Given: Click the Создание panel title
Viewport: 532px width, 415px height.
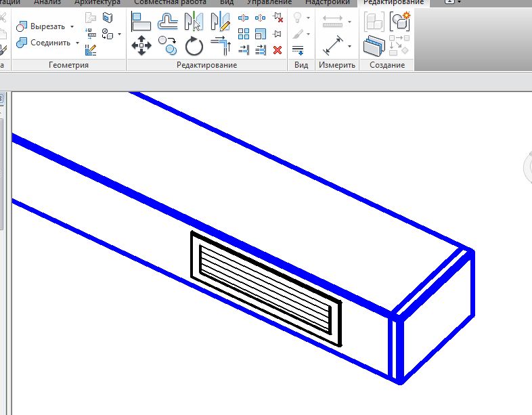Looking at the screenshot, I should 387,65.
